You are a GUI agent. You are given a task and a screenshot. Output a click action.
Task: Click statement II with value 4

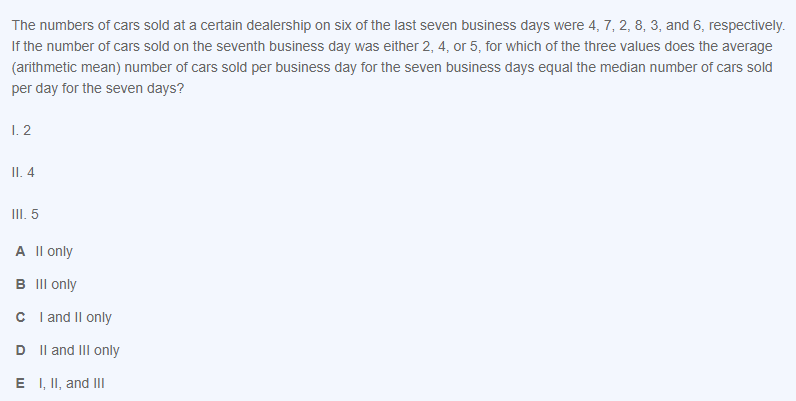[x=24, y=171]
